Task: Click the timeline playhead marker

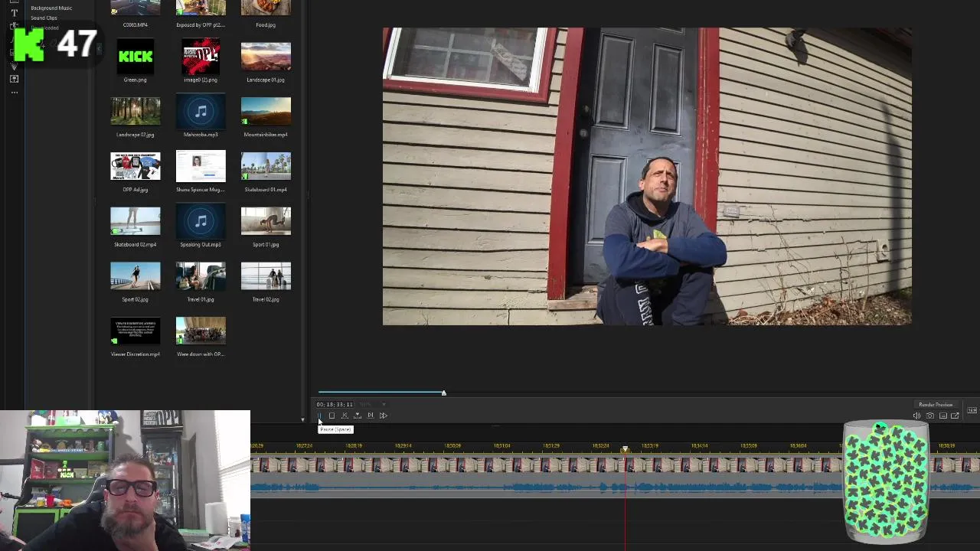Action: 625,449
